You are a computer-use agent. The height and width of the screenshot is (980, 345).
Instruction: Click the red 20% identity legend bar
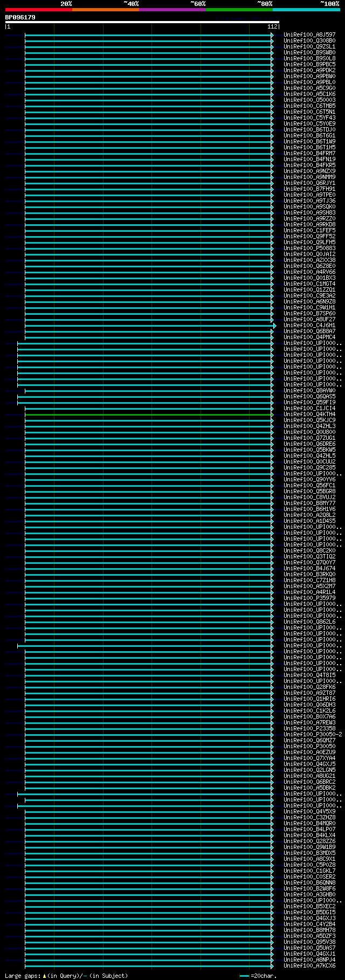click(x=38, y=10)
